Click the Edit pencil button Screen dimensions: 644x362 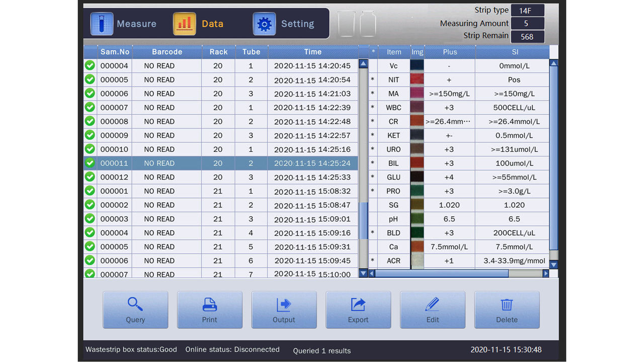(432, 310)
